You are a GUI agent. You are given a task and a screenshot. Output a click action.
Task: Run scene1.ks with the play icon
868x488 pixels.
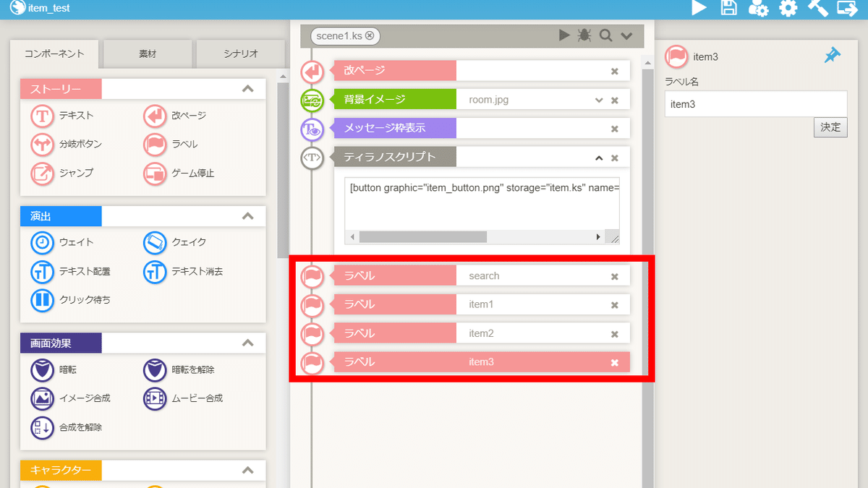(564, 35)
